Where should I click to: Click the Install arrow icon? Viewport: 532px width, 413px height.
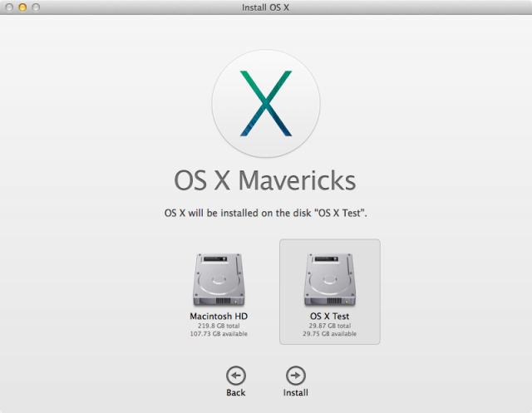296,376
